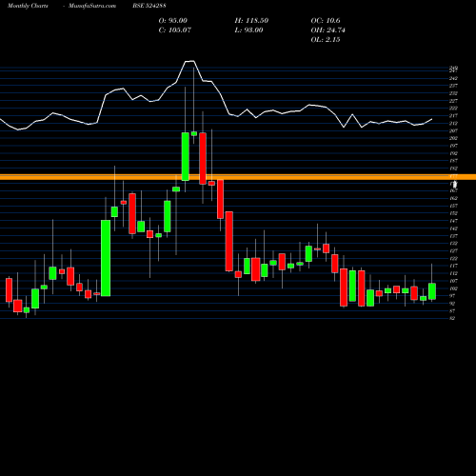Click the 122 price axis label
This screenshot has width=476, height=476.
coord(453,258)
